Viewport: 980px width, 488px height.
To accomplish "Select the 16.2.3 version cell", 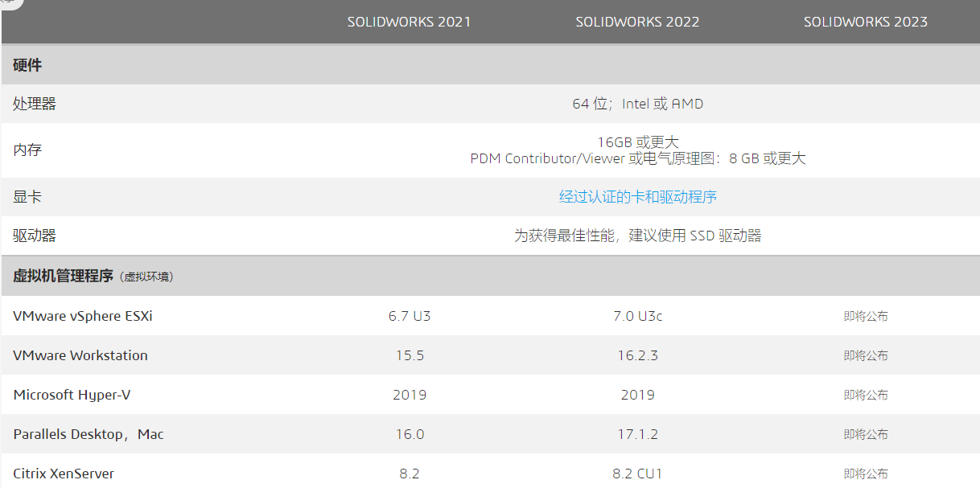I will point(638,355).
